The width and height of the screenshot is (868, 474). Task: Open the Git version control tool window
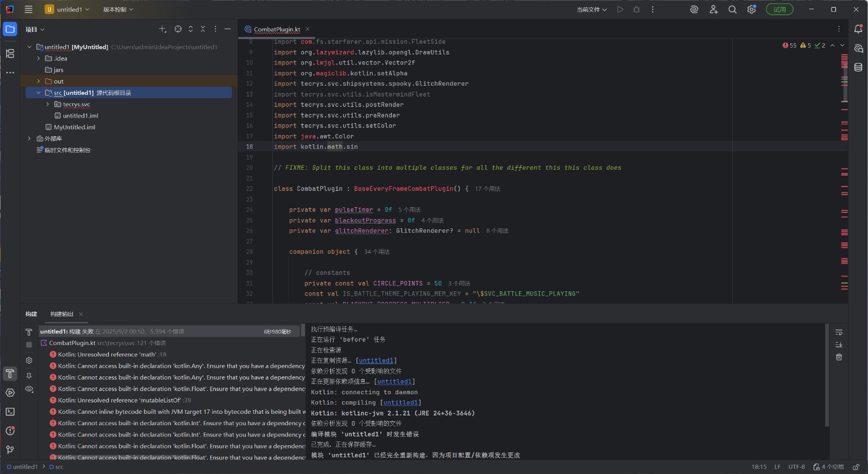click(10, 450)
